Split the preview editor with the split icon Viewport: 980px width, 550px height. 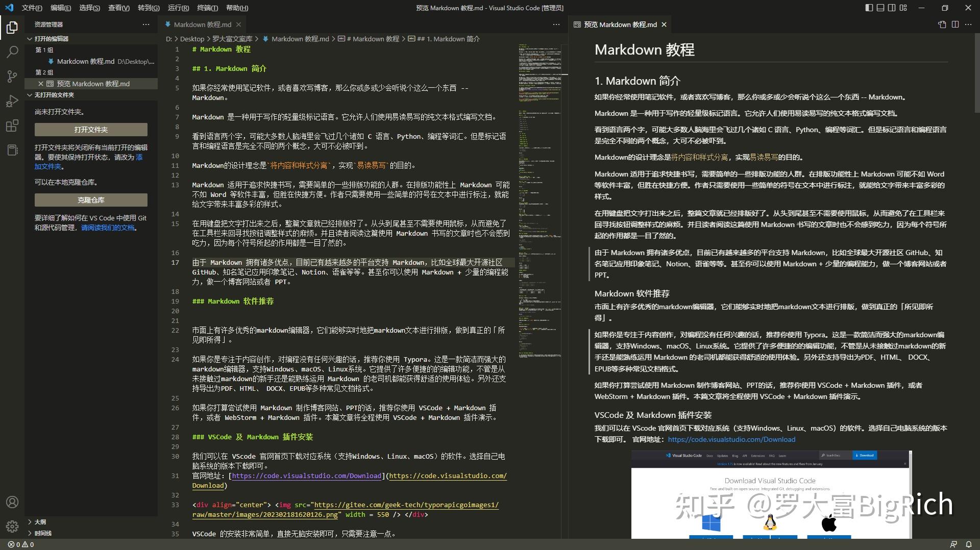click(955, 24)
